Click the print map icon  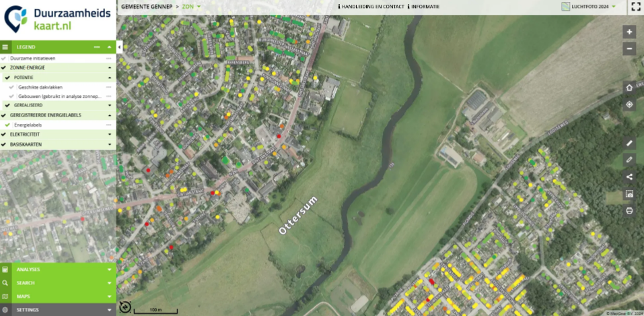pyautogui.click(x=629, y=210)
